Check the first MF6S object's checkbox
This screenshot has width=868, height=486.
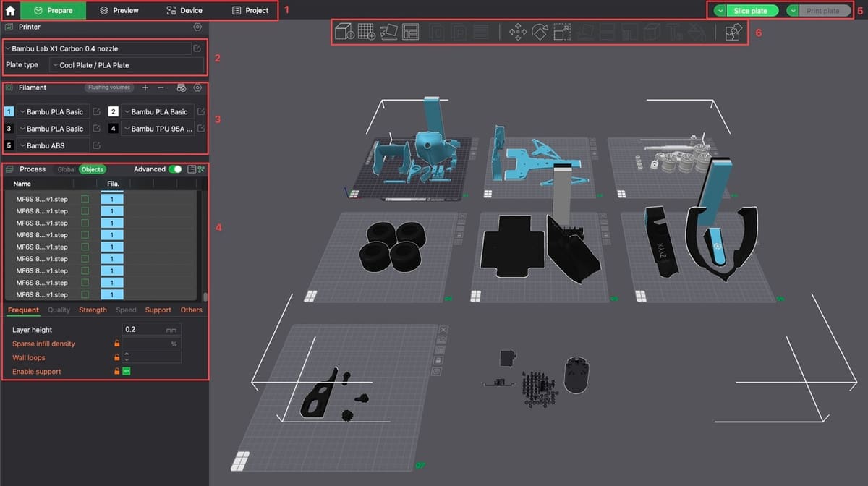pos(85,199)
